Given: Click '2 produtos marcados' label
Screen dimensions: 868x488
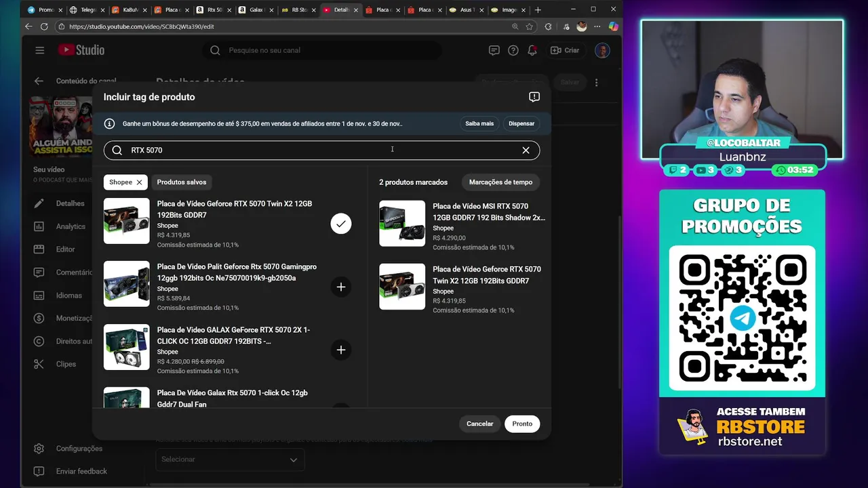Looking at the screenshot, I should (413, 182).
